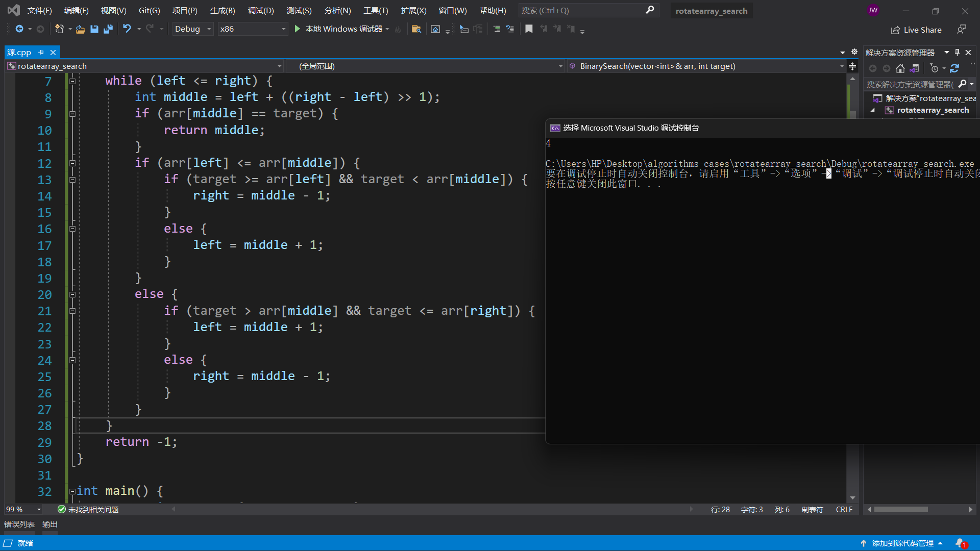Screen dimensions: 980x551
Task: Click the Solution Explorer search magnifier icon
Action: coord(963,84)
